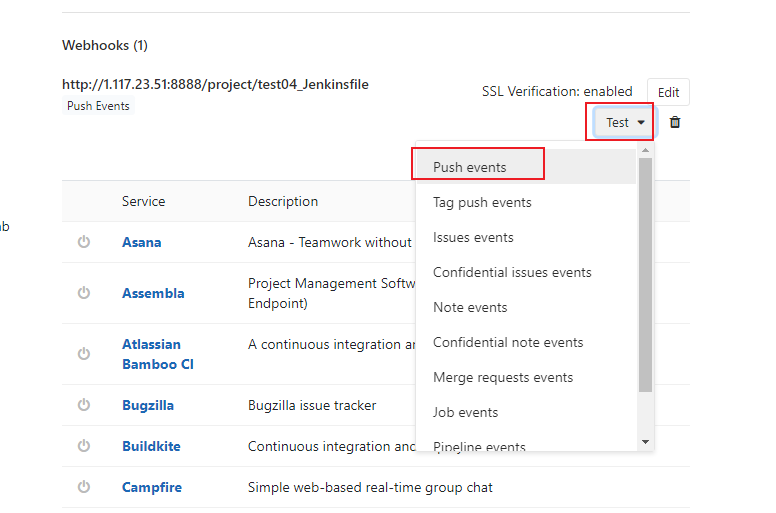Select Push events from the Test menu
776x513 pixels.
coord(526,167)
